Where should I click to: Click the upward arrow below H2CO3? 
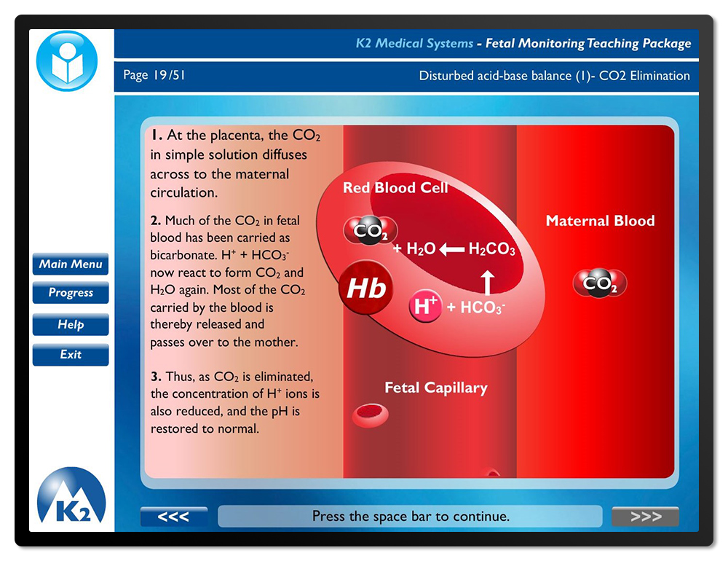pyautogui.click(x=488, y=280)
